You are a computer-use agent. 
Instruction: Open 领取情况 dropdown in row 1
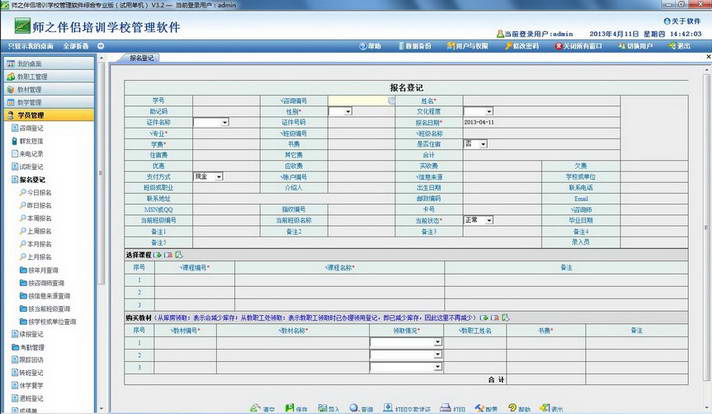tap(406, 342)
